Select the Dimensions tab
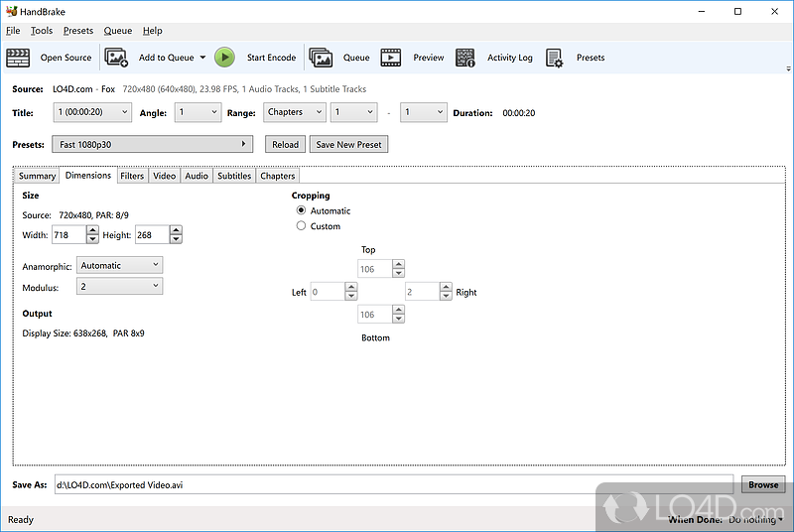Viewport: 794px width, 532px height. click(88, 175)
